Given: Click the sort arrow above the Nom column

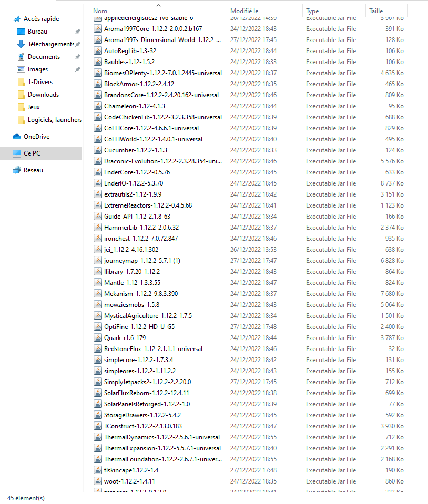Looking at the screenshot, I should point(158,5).
